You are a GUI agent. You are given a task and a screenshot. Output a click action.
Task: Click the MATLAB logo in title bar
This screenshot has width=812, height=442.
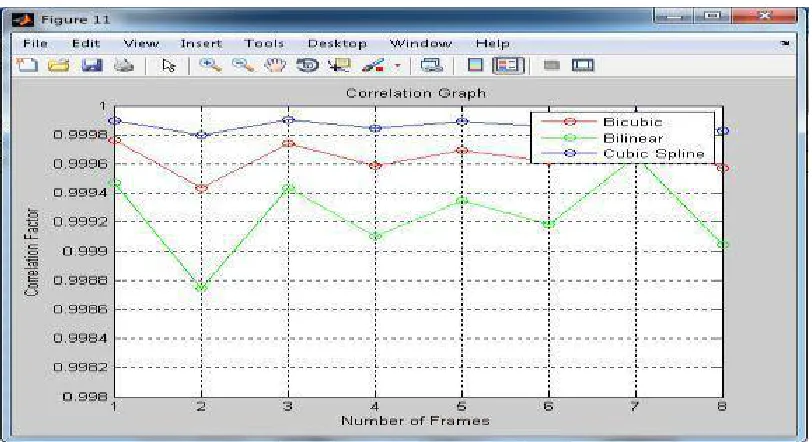(x=23, y=20)
